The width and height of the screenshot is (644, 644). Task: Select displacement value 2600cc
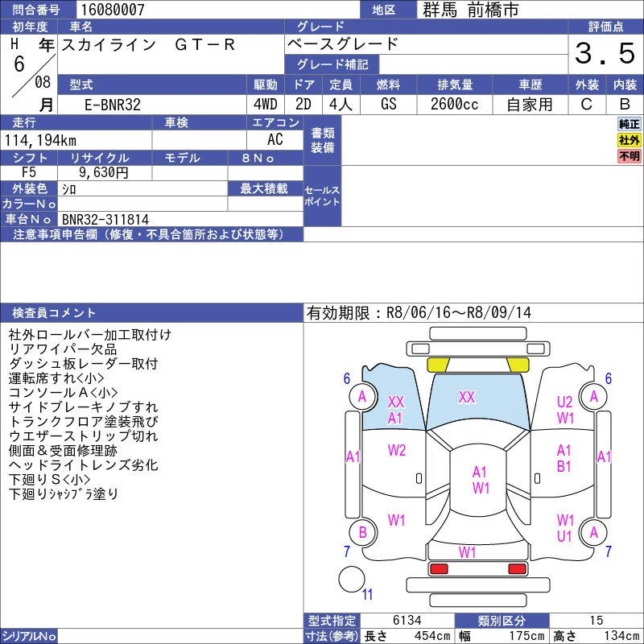point(454,105)
